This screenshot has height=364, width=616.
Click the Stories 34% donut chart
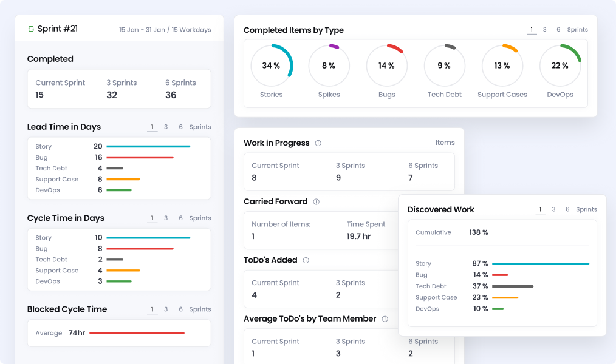(x=271, y=66)
